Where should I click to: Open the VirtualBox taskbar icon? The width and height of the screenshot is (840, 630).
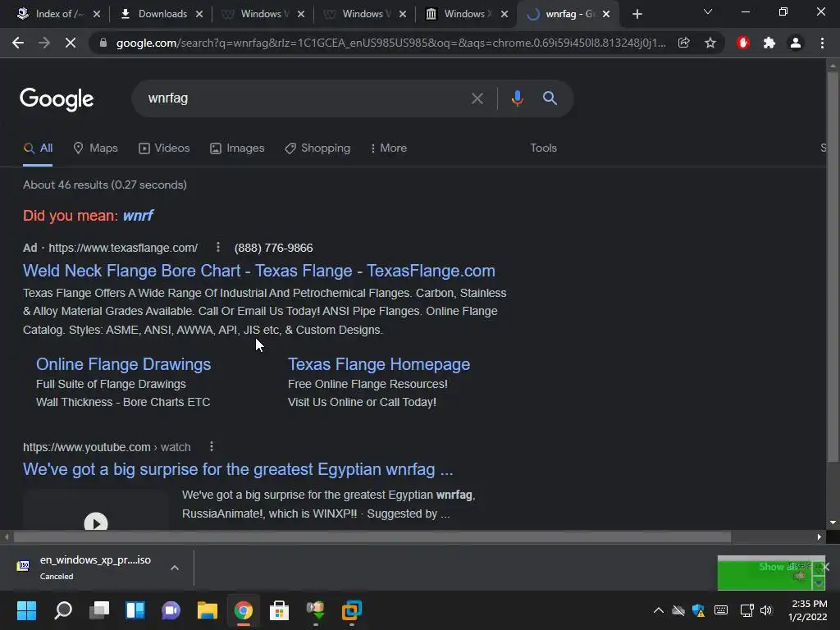pyautogui.click(x=351, y=610)
